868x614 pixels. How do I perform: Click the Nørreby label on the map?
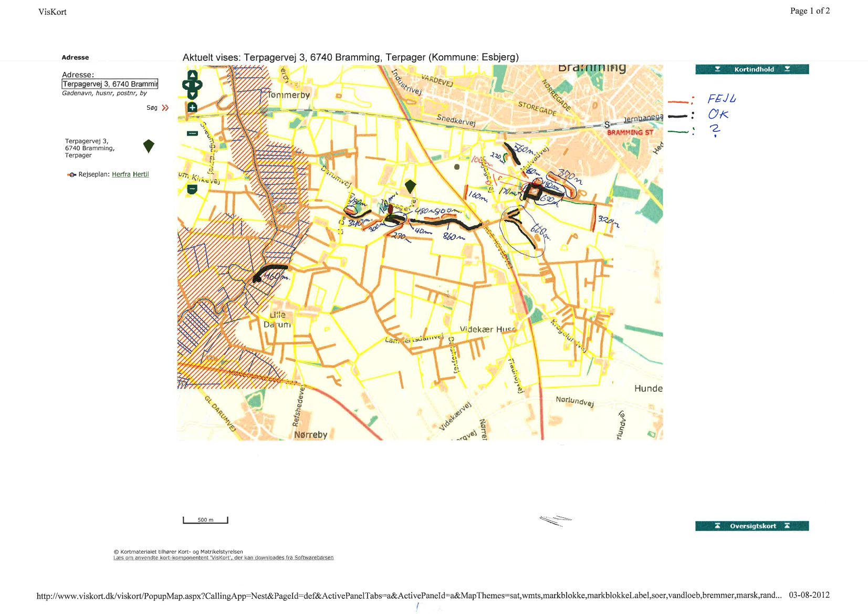pos(310,435)
